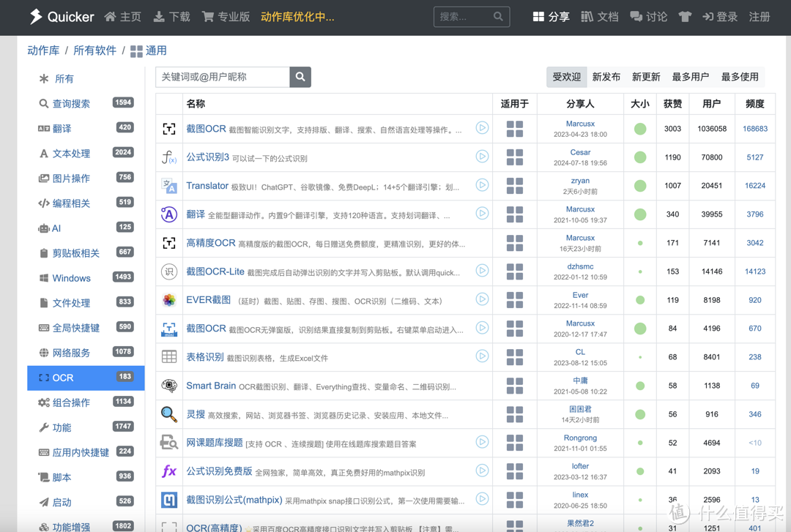Click the Quicker logo

(x=62, y=17)
